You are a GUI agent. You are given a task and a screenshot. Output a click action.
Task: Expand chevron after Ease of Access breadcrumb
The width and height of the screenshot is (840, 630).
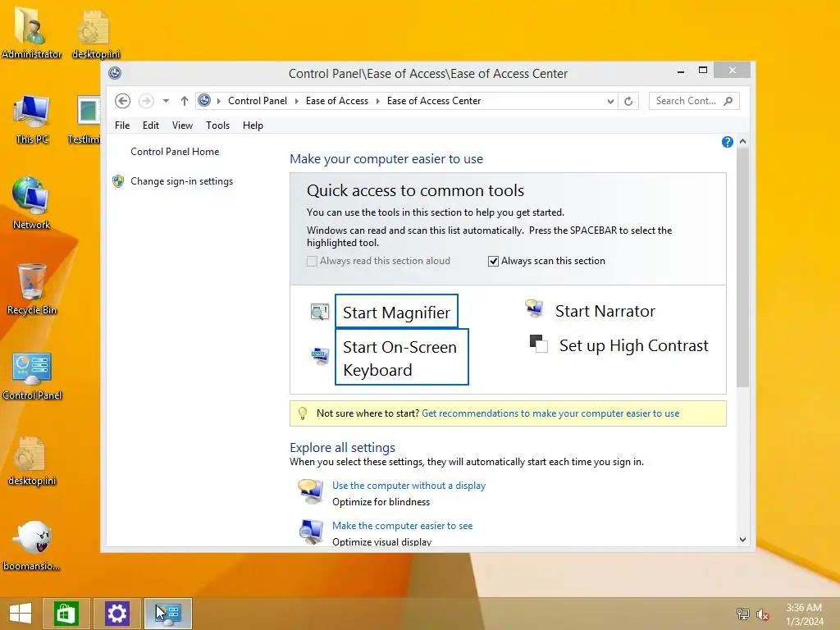tap(377, 101)
